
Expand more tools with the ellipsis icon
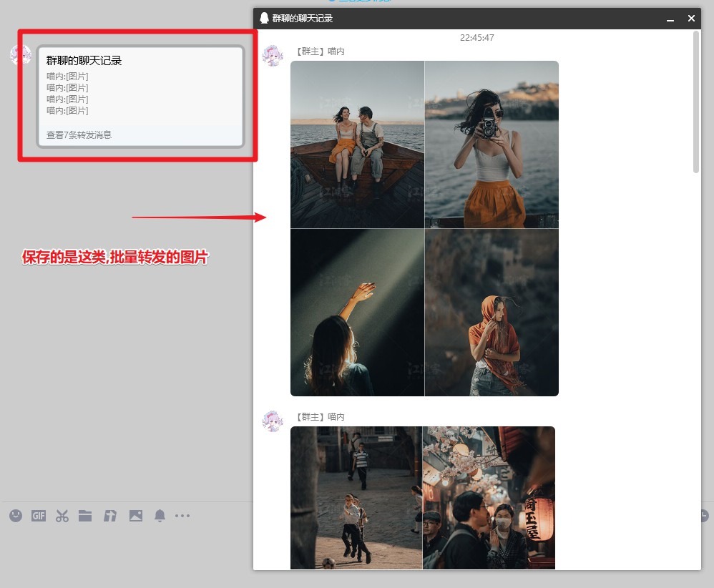[x=182, y=516]
